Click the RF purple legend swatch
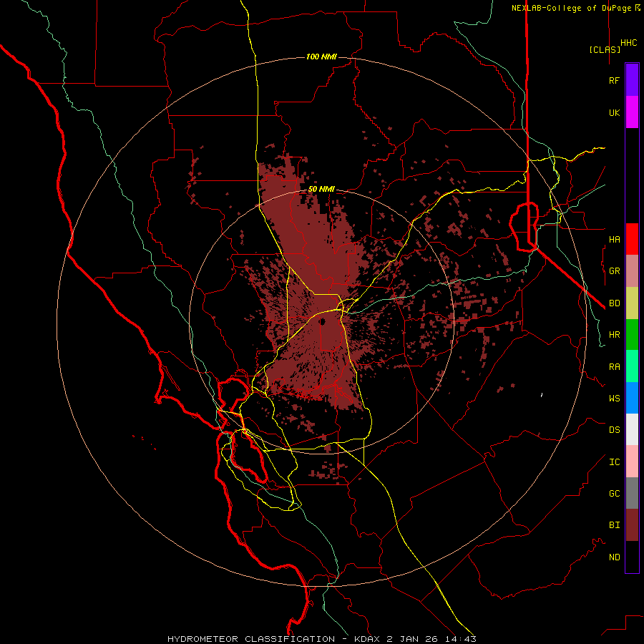Screen dimensions: 644x644 632,80
